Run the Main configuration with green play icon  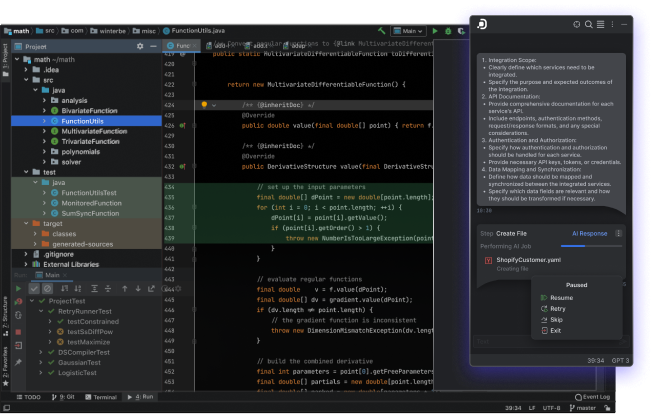[x=435, y=31]
